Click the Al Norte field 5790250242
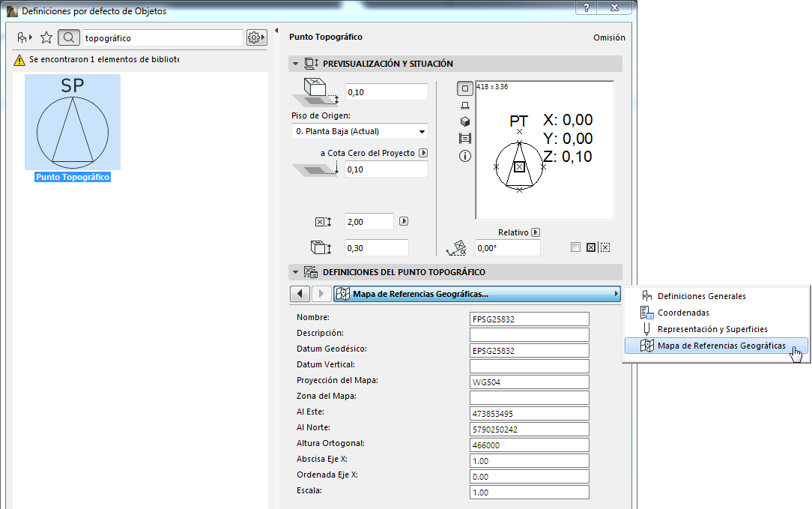The width and height of the screenshot is (812, 509). click(x=530, y=430)
